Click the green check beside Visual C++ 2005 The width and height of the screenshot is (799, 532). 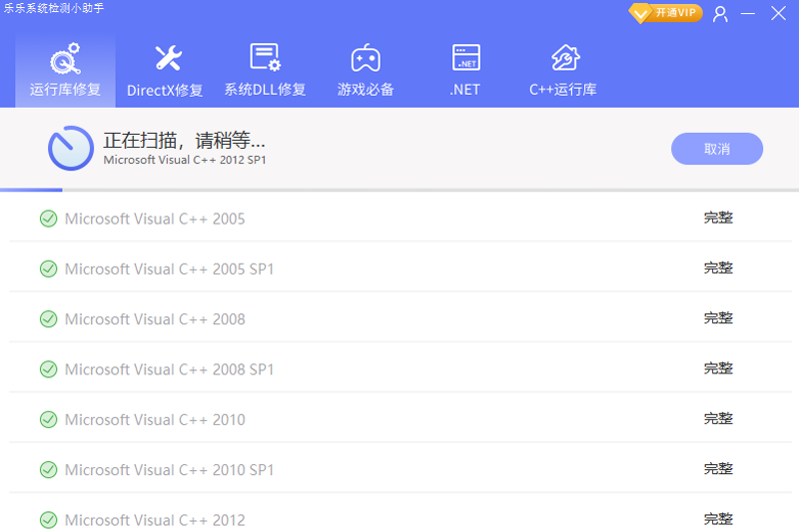tap(48, 219)
